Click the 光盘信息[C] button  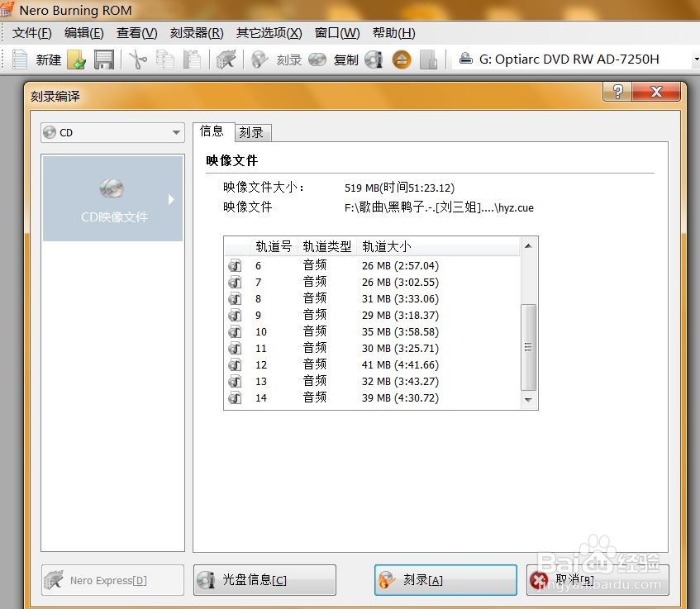(264, 580)
